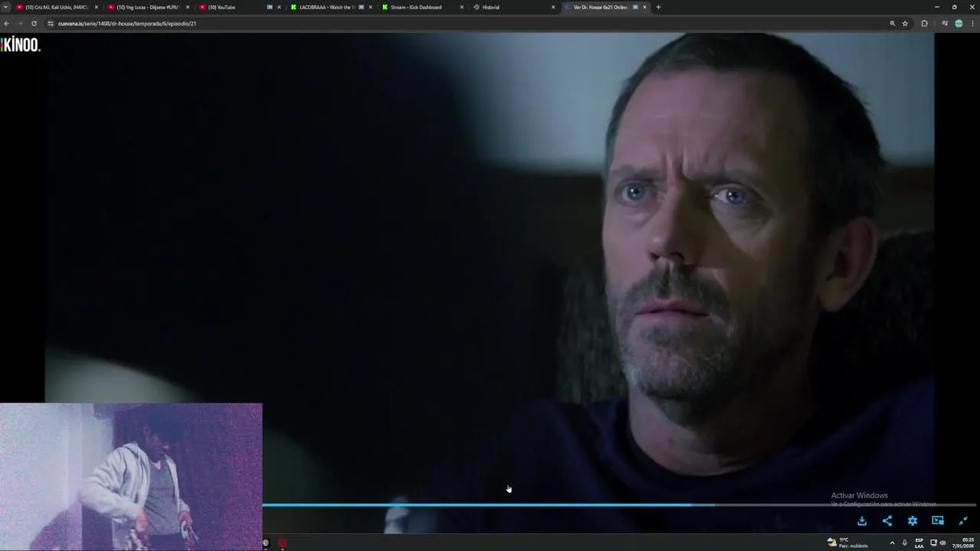
Task: Pause the Dr. House video frame
Action: 490,268
